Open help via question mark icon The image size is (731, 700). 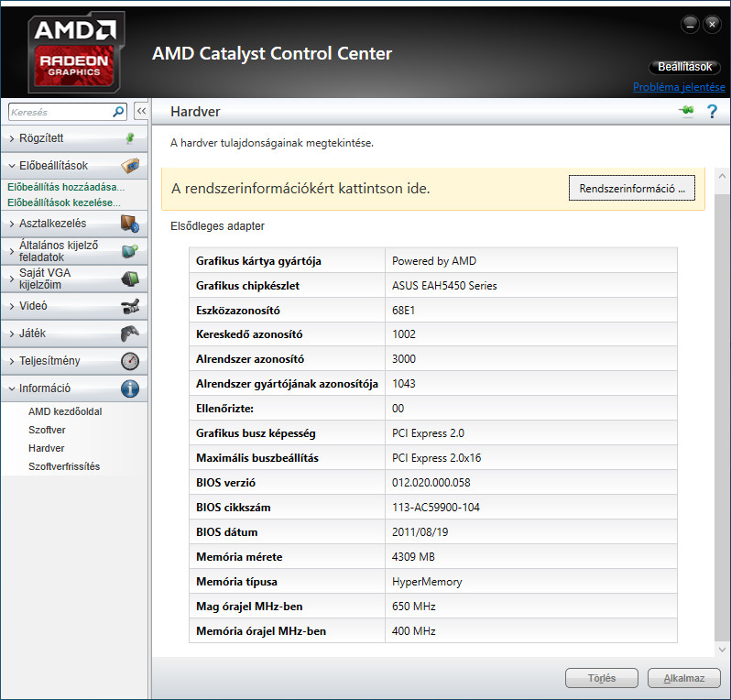coord(712,112)
